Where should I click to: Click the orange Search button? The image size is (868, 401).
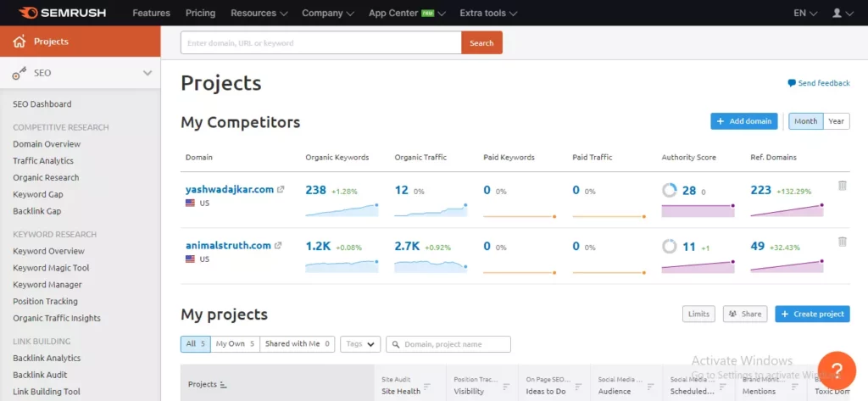pos(481,42)
